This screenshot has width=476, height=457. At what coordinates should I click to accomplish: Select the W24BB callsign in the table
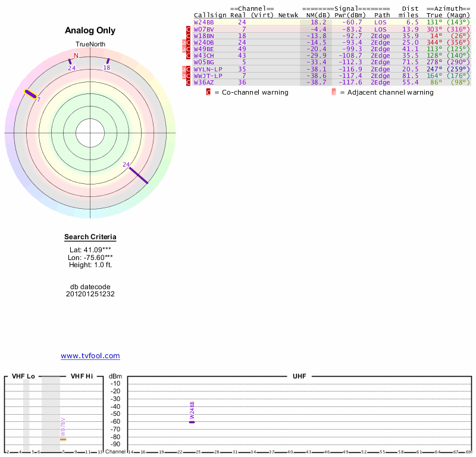pos(204,22)
